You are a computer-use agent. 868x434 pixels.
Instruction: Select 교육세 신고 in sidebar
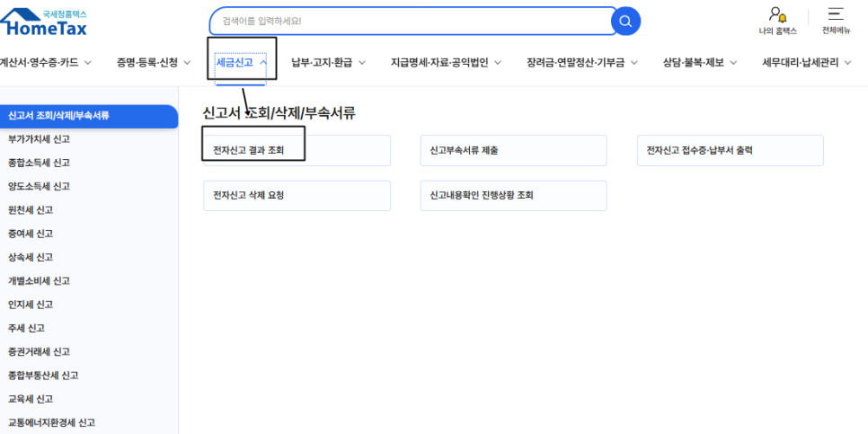pyautogui.click(x=31, y=399)
